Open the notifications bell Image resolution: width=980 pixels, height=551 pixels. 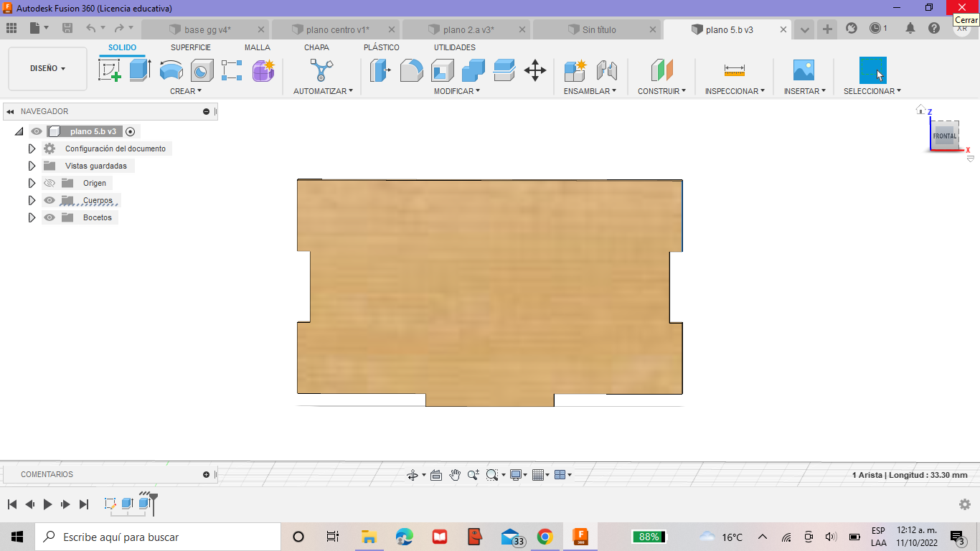[910, 29]
